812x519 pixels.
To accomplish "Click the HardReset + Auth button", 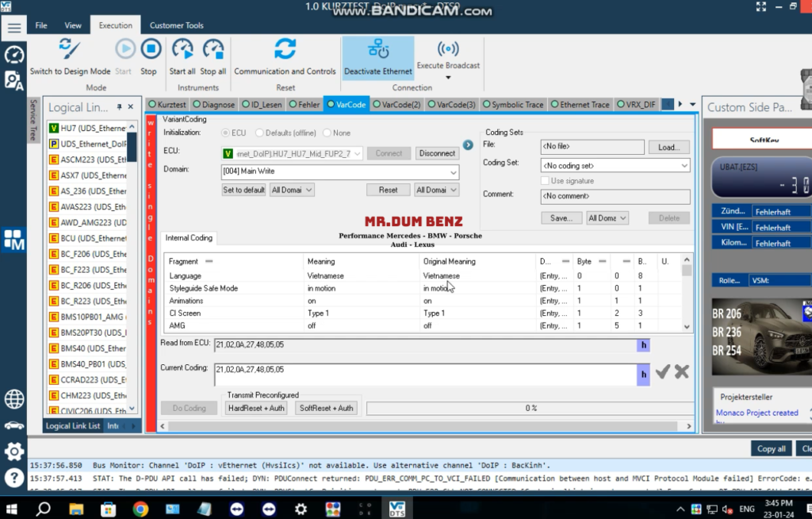I will point(255,408).
